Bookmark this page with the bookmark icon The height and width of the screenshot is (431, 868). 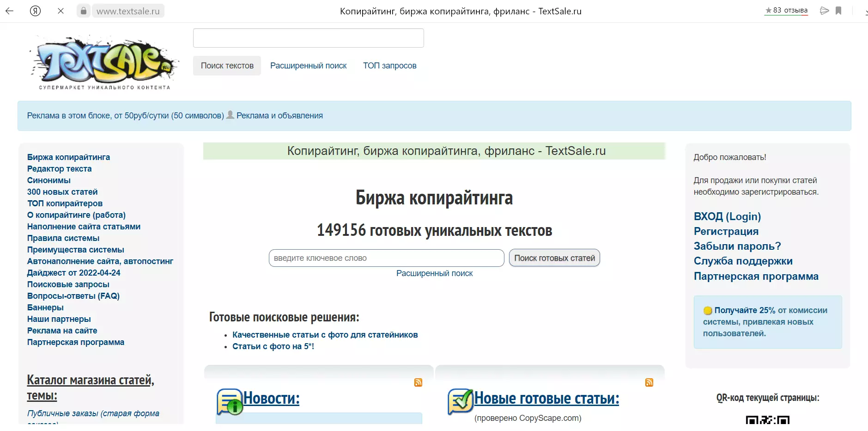(838, 11)
